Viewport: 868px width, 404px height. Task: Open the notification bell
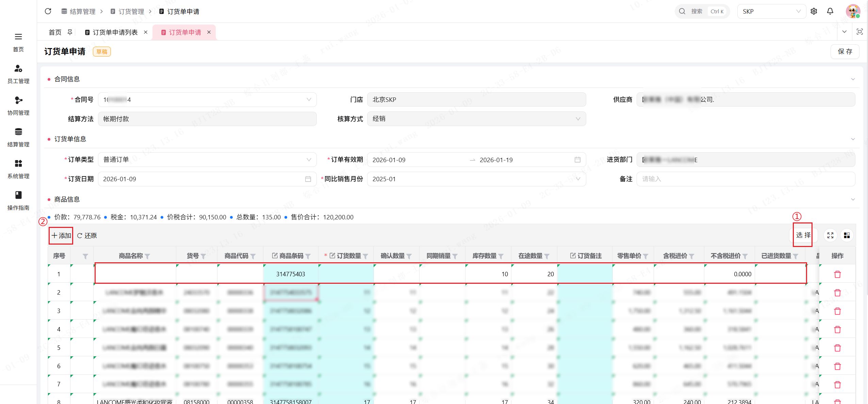tap(830, 11)
